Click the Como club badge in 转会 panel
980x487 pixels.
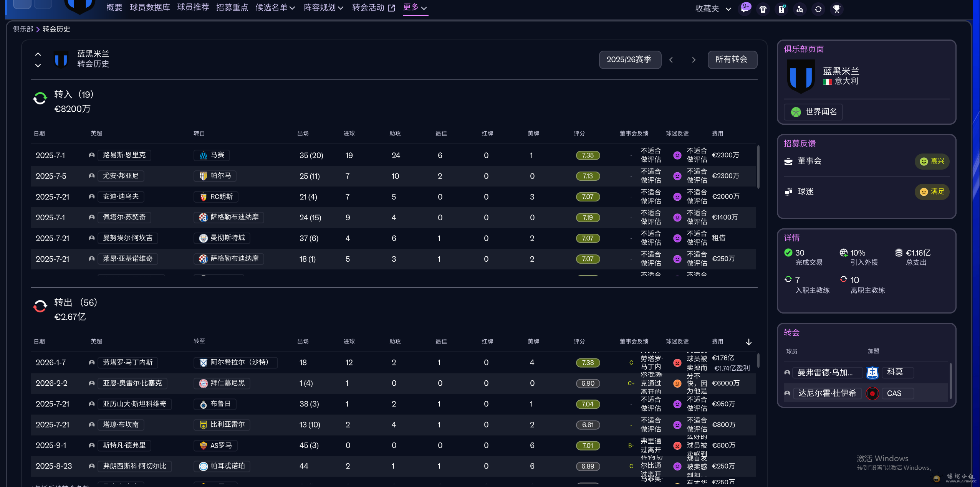click(872, 373)
